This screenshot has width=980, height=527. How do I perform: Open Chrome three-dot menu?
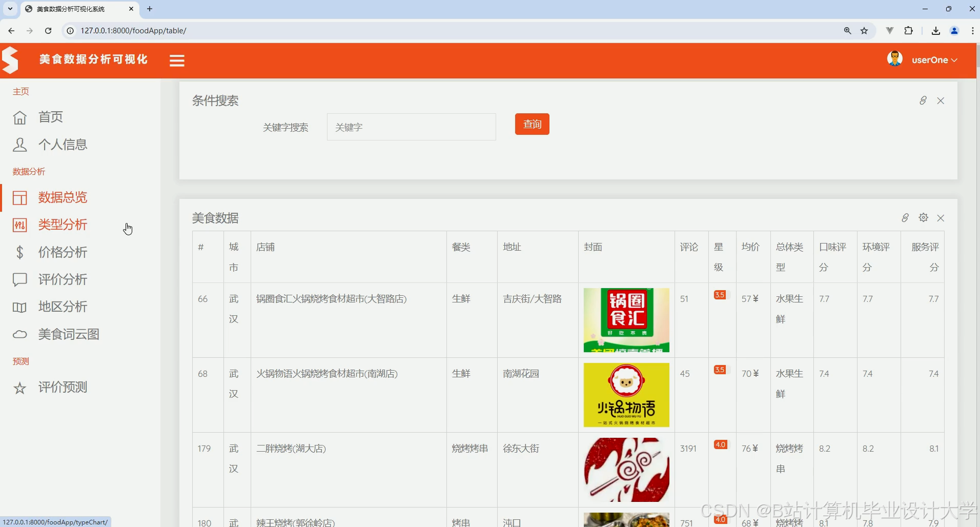click(x=972, y=31)
